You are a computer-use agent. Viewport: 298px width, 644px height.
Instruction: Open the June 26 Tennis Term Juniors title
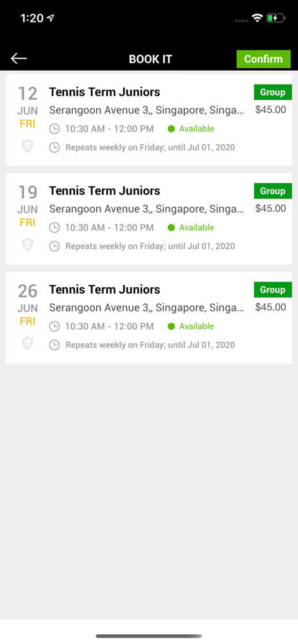(104, 289)
